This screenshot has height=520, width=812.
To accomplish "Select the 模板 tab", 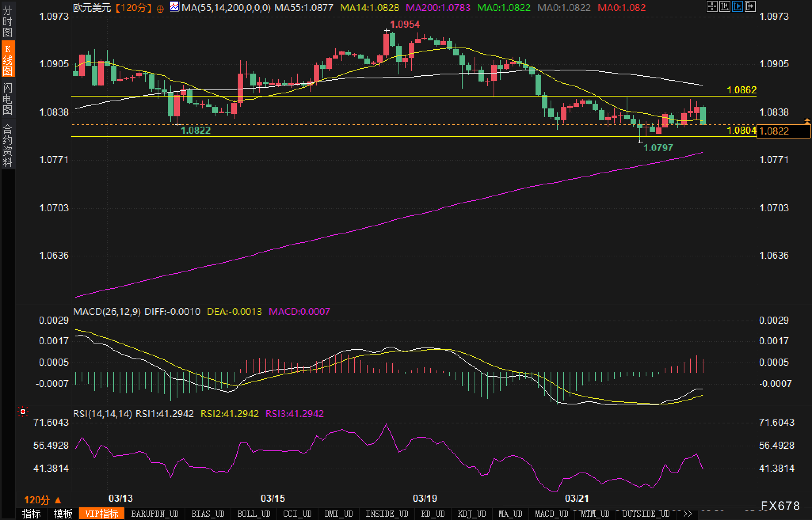I will [x=63, y=514].
